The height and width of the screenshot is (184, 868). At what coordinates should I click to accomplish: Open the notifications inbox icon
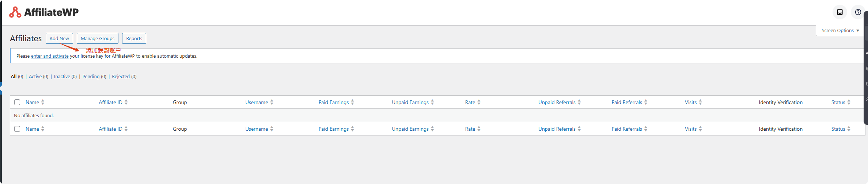(840, 12)
